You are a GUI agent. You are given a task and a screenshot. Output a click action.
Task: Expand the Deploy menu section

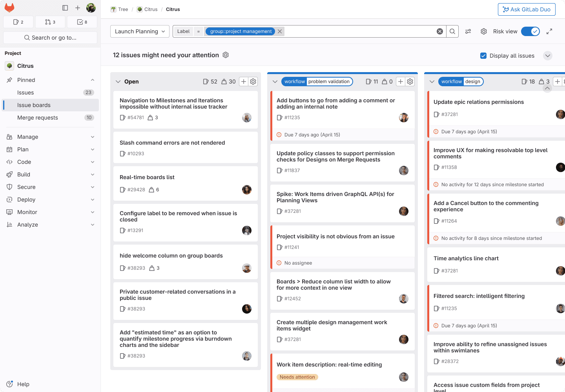[50, 200]
